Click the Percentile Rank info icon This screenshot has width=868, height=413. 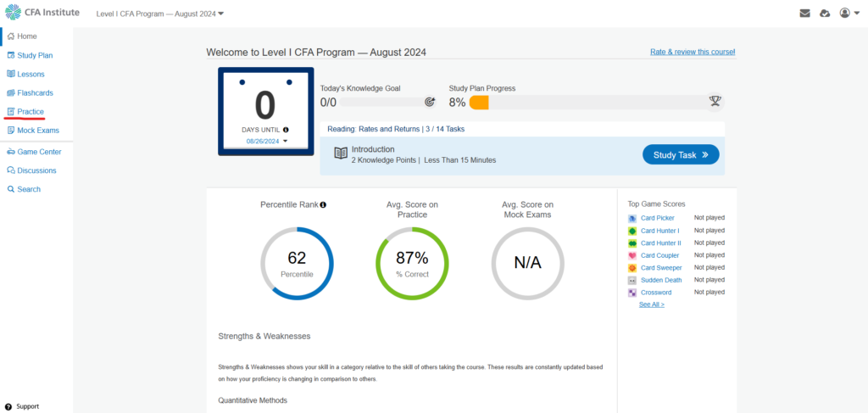(323, 204)
